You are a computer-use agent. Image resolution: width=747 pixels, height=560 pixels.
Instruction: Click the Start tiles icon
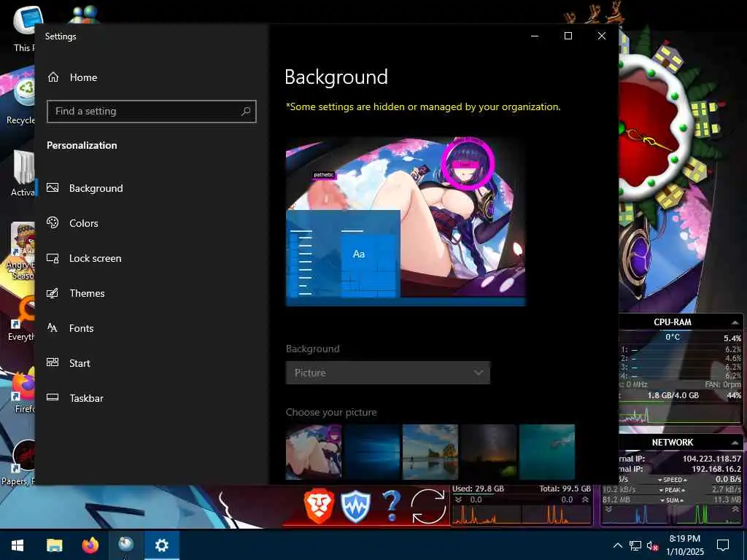(x=53, y=362)
